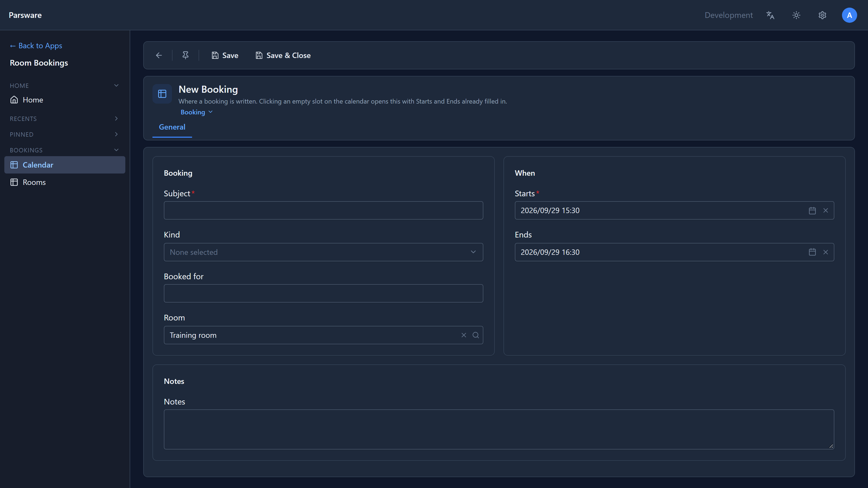The height and width of the screenshot is (488, 868).
Task: Click the Room field showing Training room
Action: [x=323, y=335]
